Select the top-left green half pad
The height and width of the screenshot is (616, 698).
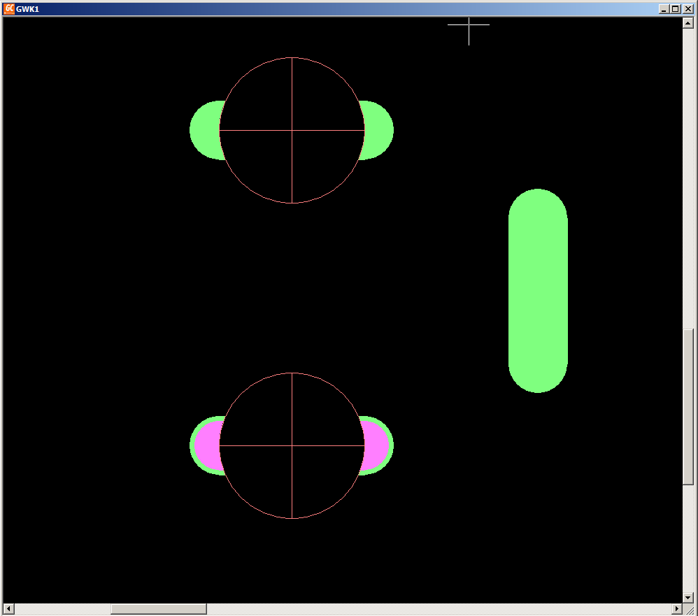pyautogui.click(x=205, y=131)
